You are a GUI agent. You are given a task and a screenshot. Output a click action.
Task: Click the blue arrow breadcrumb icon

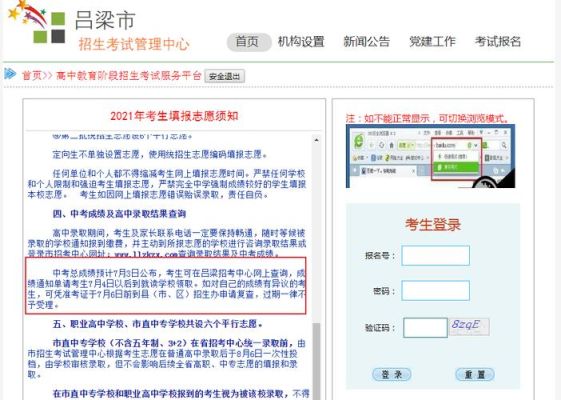[x=10, y=74]
